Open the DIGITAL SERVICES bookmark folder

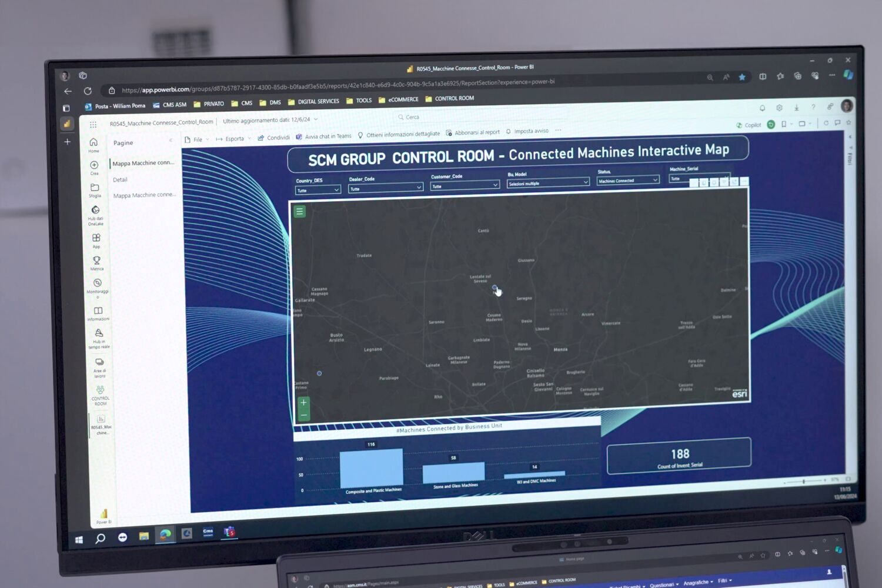coord(313,102)
